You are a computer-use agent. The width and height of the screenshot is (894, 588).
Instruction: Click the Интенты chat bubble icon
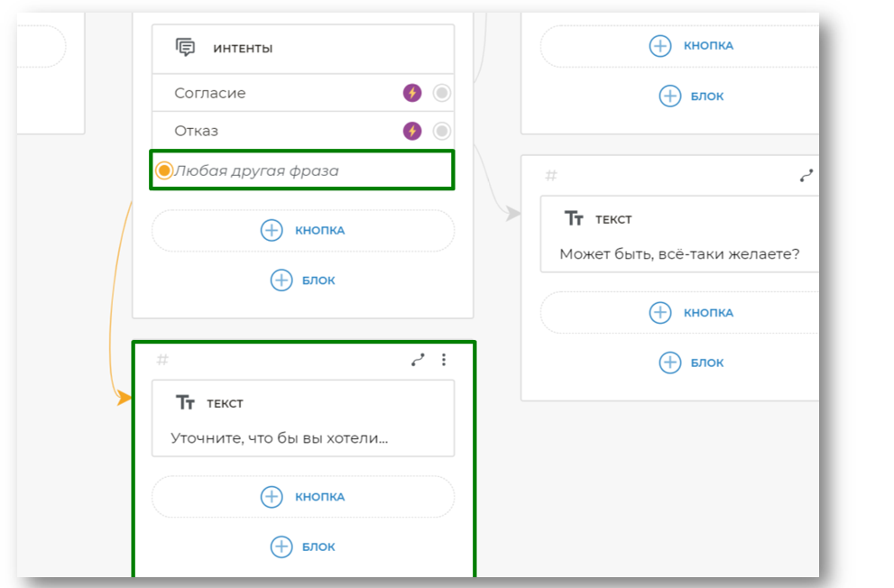point(186,48)
